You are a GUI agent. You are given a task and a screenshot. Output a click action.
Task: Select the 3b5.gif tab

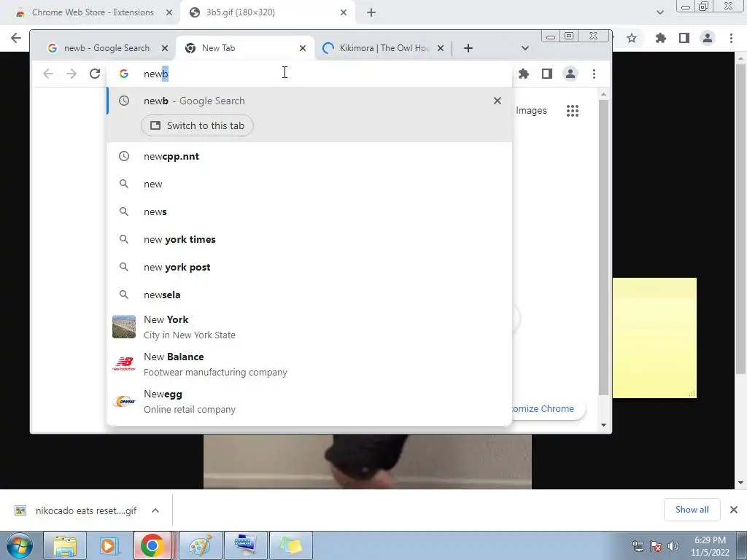tap(267, 12)
